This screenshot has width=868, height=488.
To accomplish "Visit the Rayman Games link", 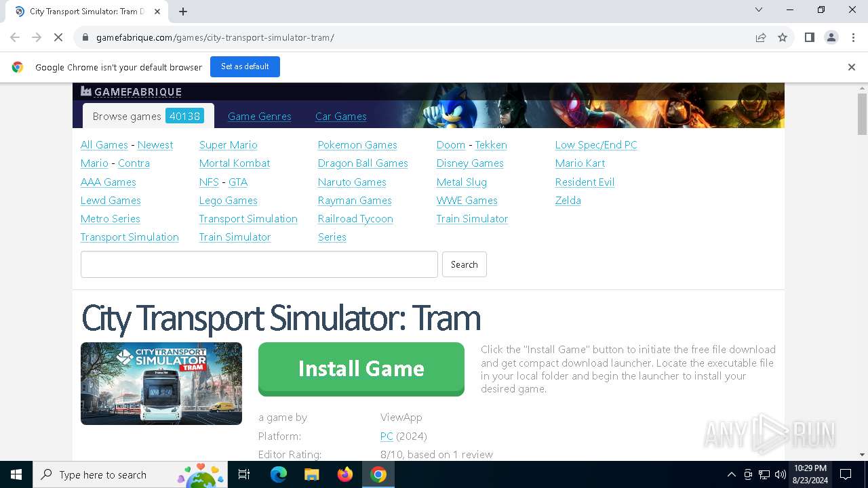I will point(355,201).
